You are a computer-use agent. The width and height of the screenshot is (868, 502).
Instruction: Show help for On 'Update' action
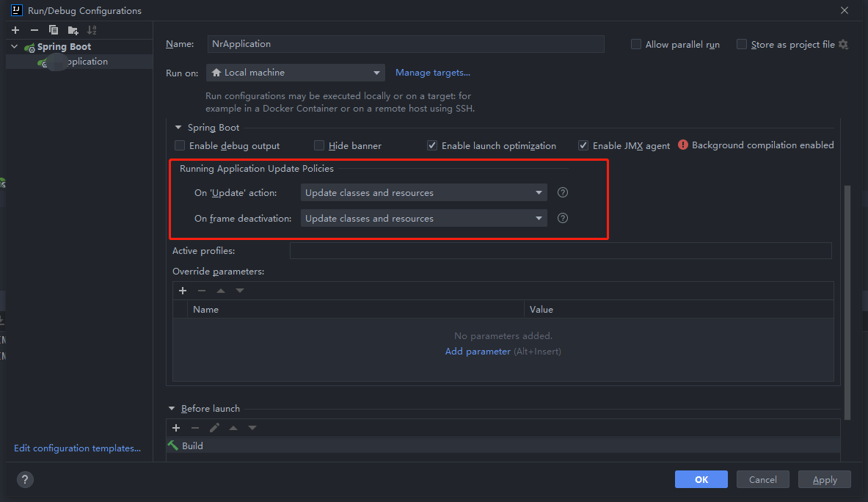[563, 192]
